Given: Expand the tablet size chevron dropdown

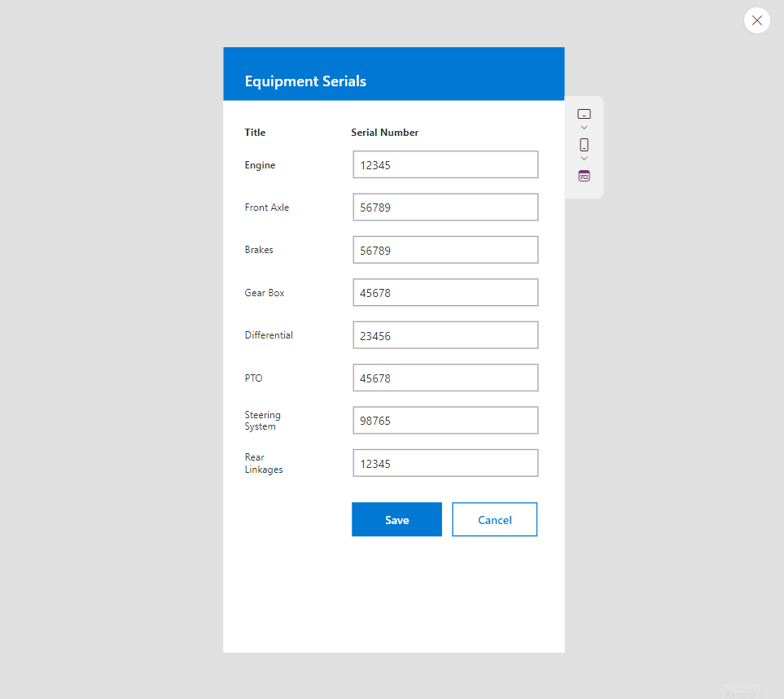Looking at the screenshot, I should tap(584, 127).
